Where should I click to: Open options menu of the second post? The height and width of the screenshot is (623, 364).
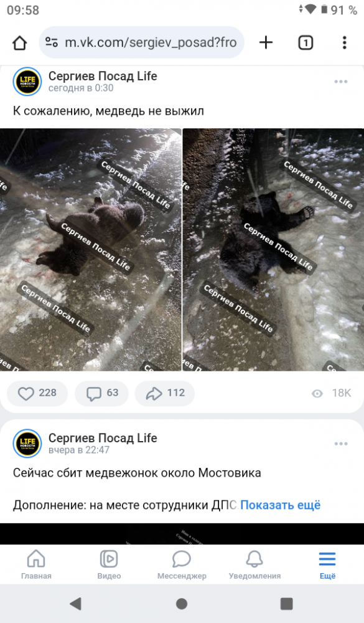340,444
